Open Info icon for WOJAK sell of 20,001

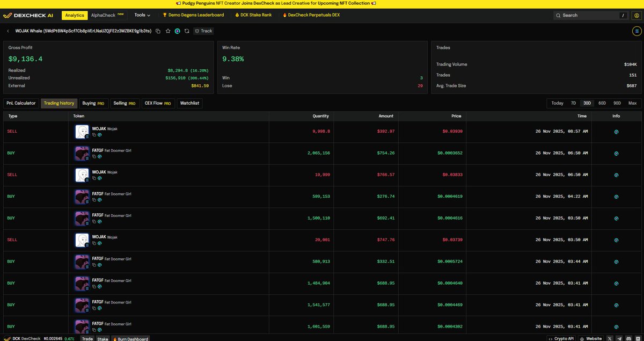[x=616, y=240]
